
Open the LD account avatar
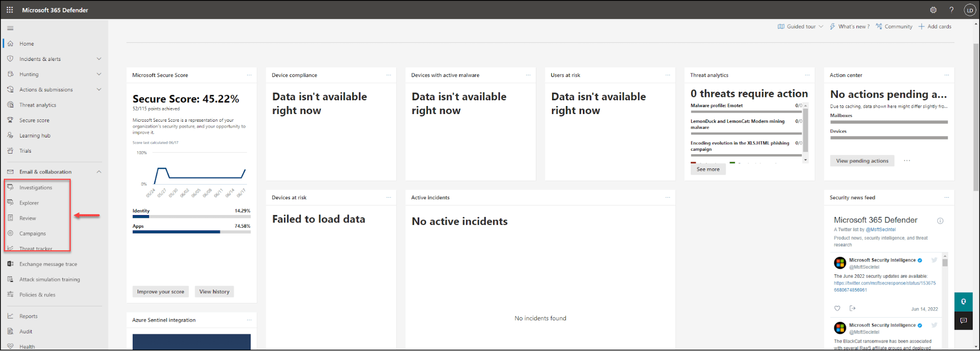tap(970, 10)
